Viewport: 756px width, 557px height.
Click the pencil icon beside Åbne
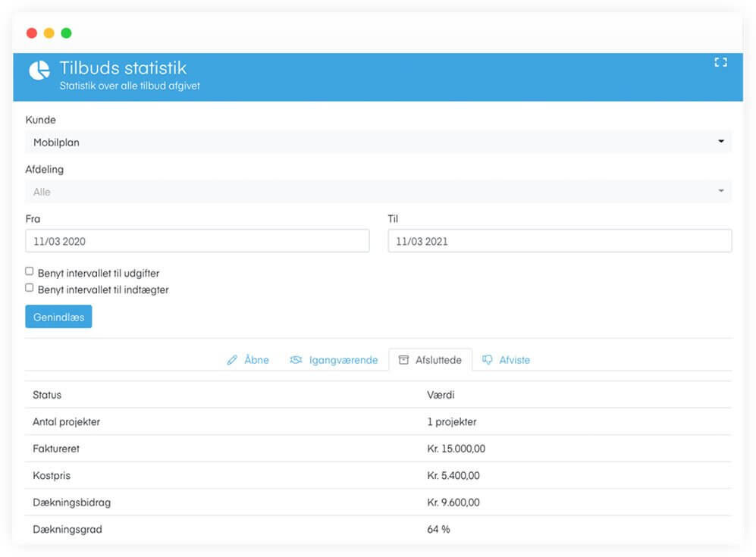(x=232, y=360)
